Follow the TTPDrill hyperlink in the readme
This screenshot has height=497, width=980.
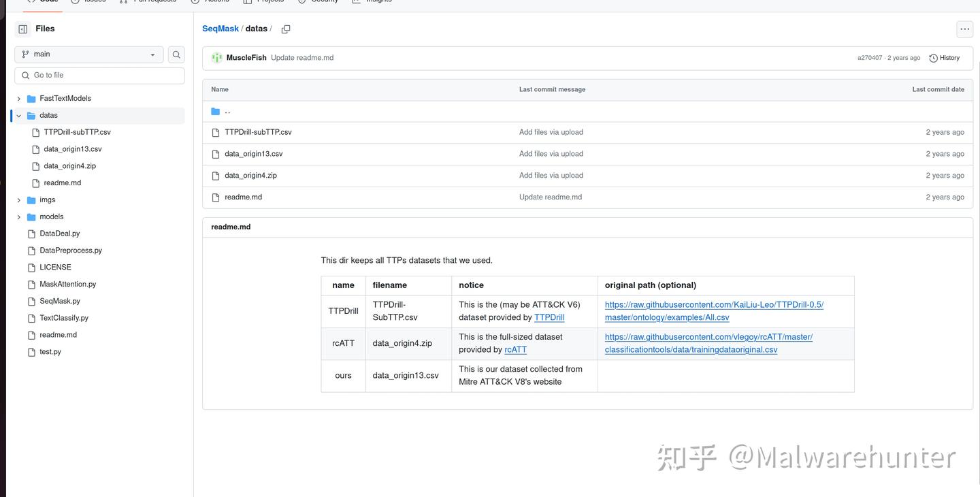click(549, 317)
